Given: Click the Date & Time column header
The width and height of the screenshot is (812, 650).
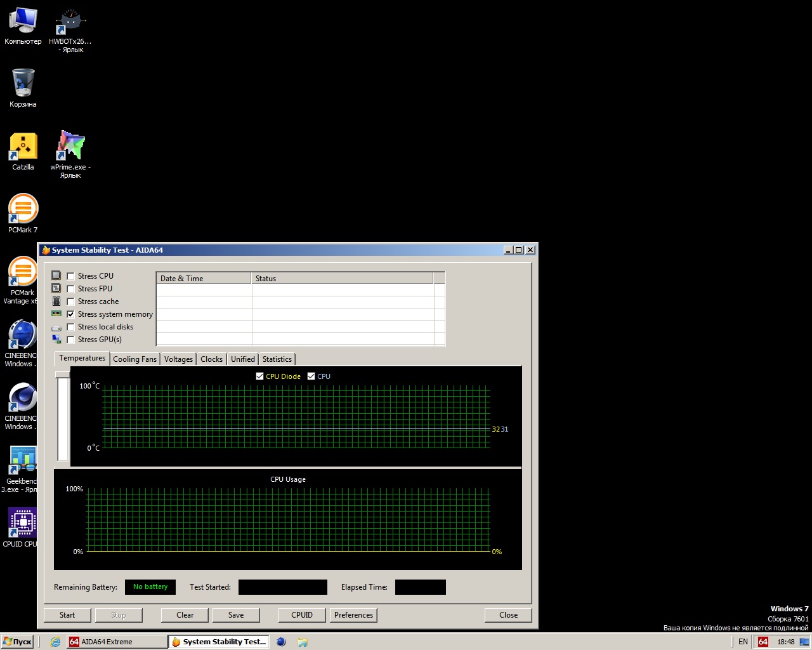Looking at the screenshot, I should [x=204, y=278].
